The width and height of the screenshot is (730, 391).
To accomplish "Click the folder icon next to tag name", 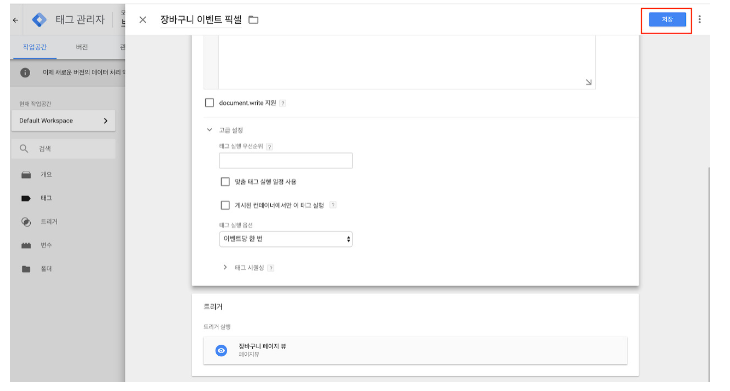I will [x=253, y=20].
